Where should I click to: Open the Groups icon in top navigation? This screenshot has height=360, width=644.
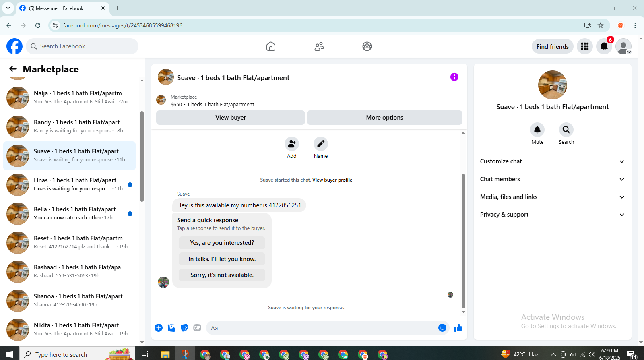(x=367, y=46)
